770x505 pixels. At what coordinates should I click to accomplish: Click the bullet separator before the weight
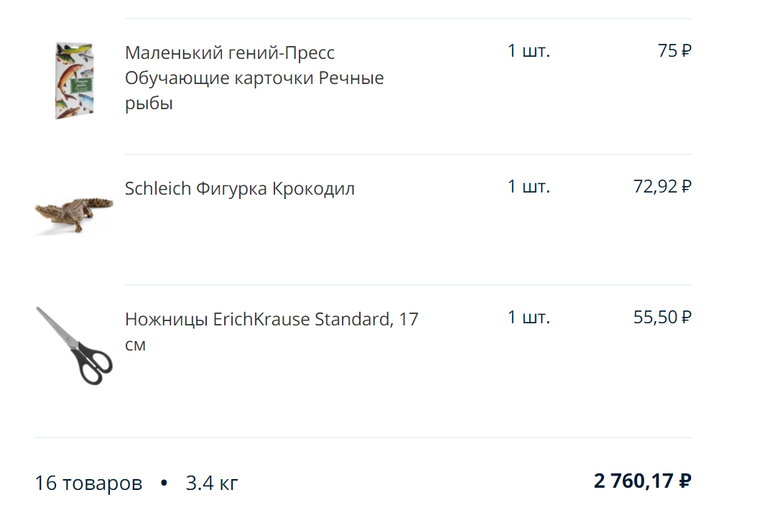pos(164,483)
